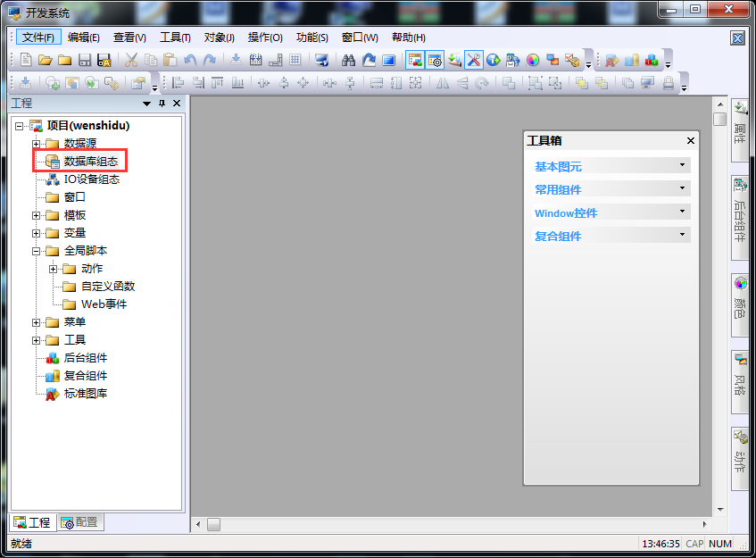Click the Copy icon in toolbar
This screenshot has width=756, height=558.
pos(151,60)
